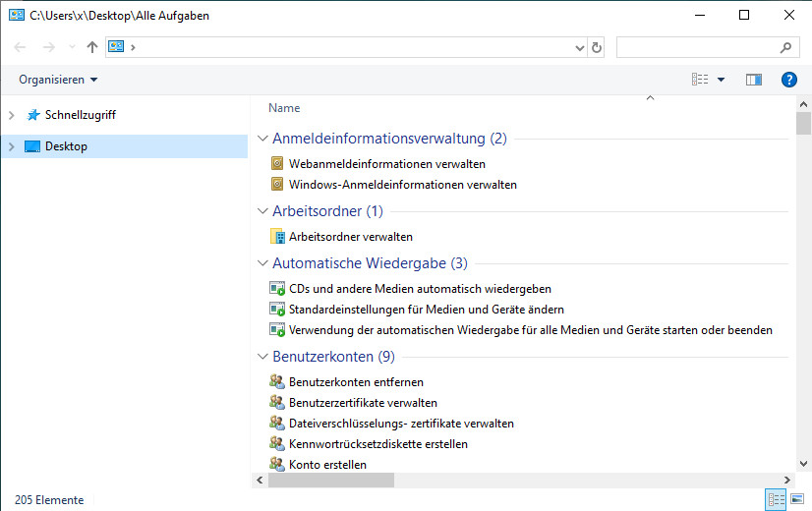Open Webanmeldeinformationen verwalten
This screenshot has width=812, height=511.
coord(386,164)
